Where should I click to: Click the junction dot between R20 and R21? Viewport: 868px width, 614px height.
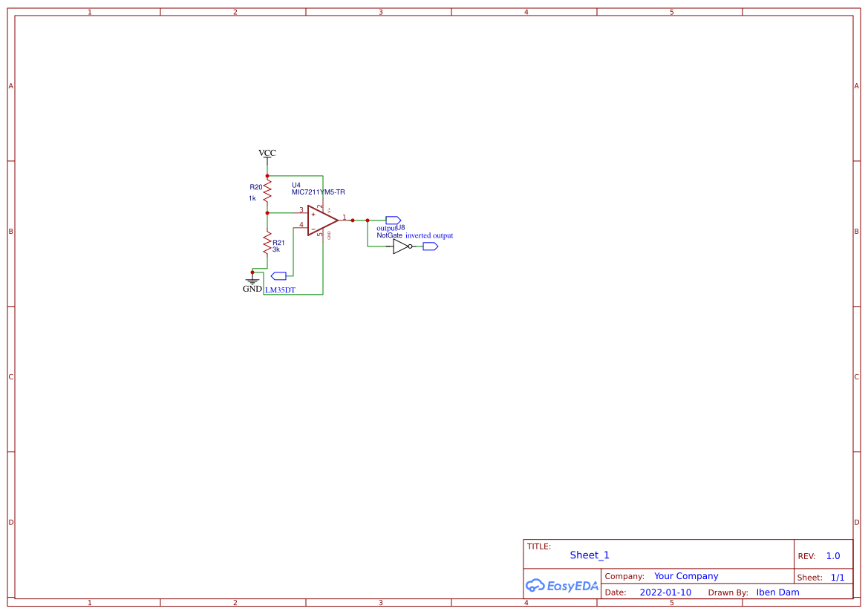pos(267,212)
